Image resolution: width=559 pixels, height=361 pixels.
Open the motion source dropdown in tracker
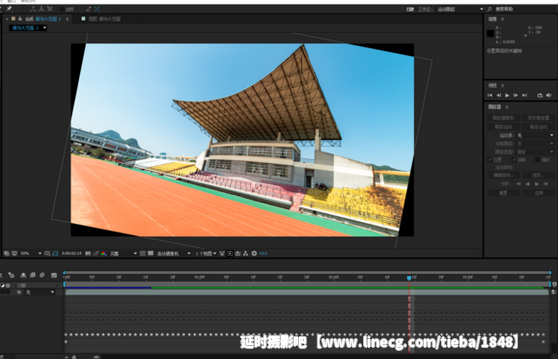coord(536,135)
